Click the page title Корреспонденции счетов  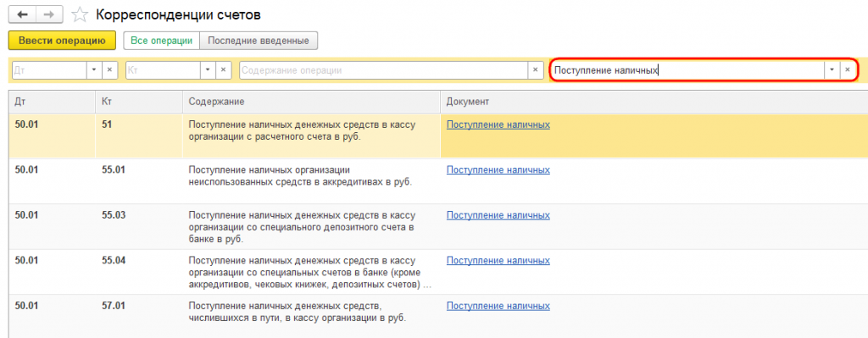pos(178,15)
